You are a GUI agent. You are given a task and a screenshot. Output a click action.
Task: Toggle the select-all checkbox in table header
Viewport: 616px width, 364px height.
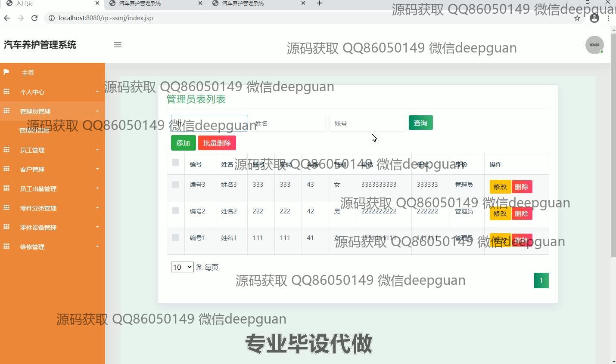[x=176, y=163]
